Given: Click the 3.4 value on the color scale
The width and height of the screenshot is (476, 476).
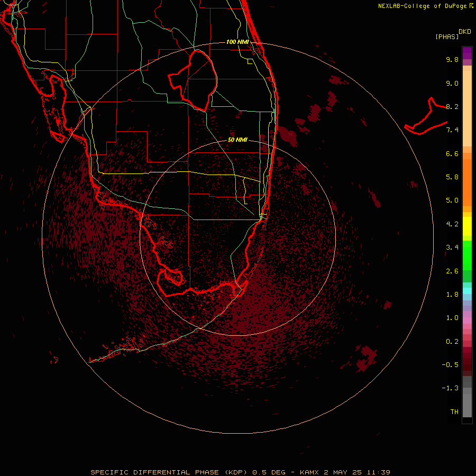Looking at the screenshot, I should coord(452,248).
